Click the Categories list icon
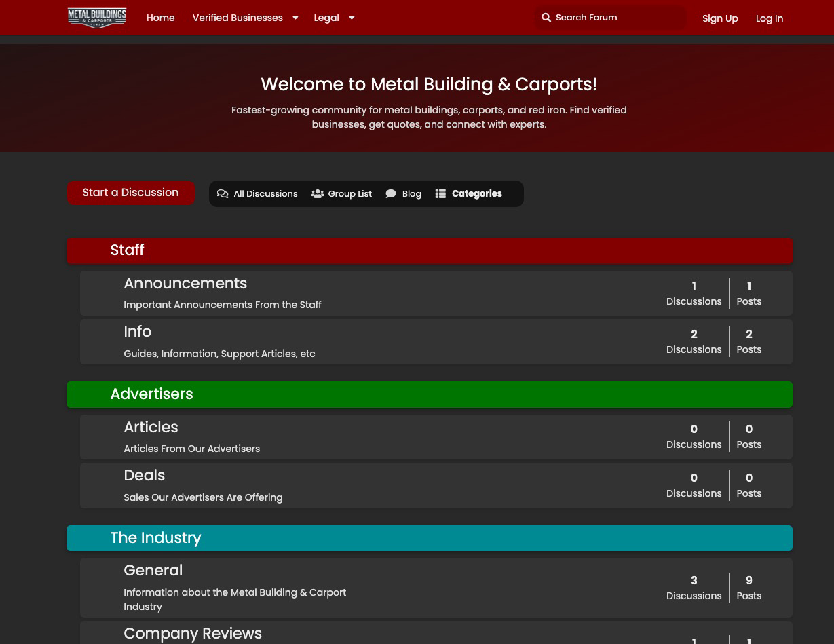The image size is (834, 644). 440,194
